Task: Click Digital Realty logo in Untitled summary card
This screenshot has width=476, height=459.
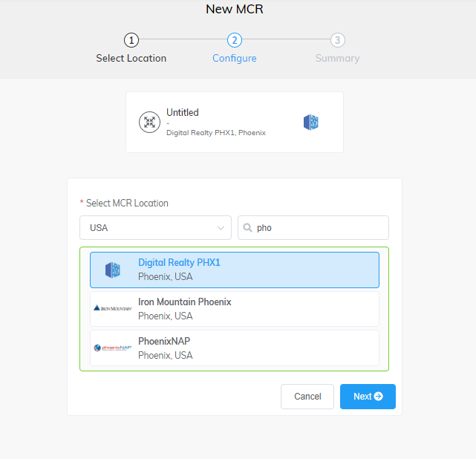Action: (x=311, y=123)
